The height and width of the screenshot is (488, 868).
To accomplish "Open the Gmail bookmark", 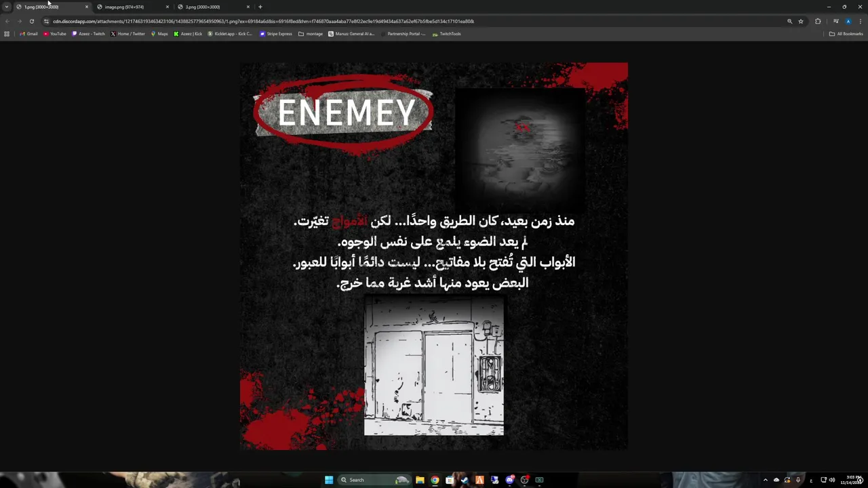I will (x=28, y=34).
